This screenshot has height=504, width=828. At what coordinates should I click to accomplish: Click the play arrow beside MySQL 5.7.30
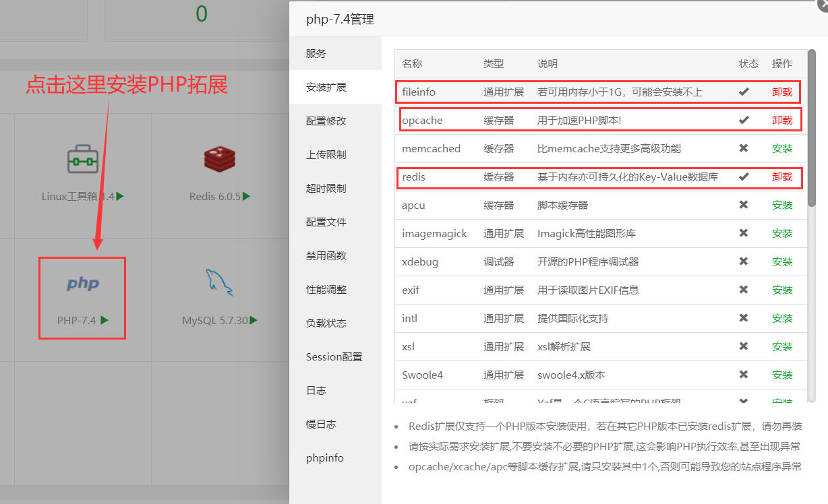click(x=254, y=321)
